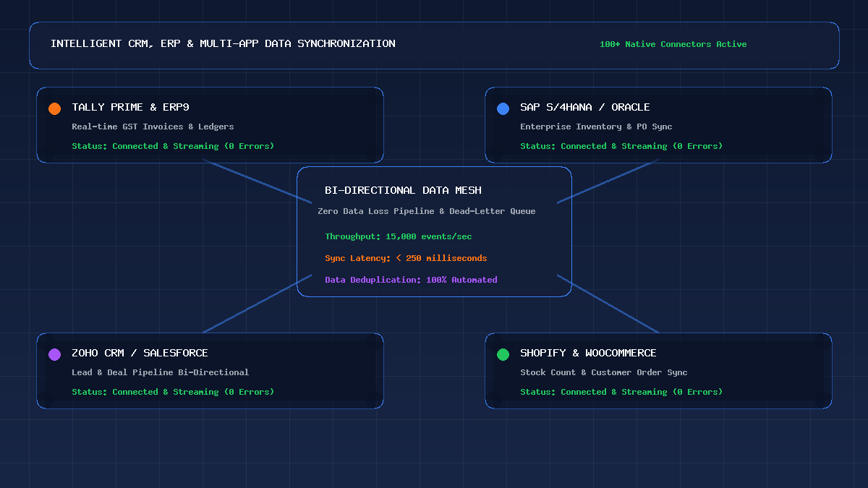Click the blue SAP S/4HANA status dot
868x488 pixels.
(503, 108)
